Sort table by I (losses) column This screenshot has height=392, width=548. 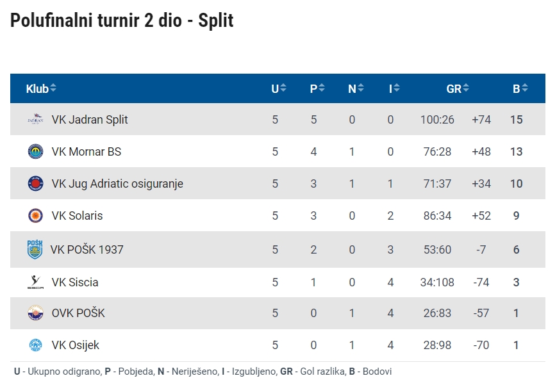click(394, 89)
